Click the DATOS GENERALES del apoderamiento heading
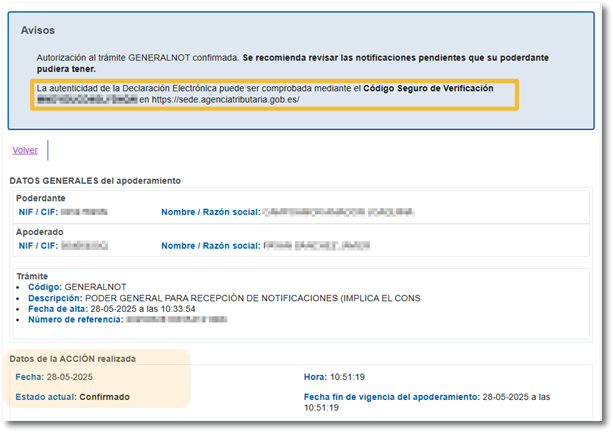 point(94,180)
